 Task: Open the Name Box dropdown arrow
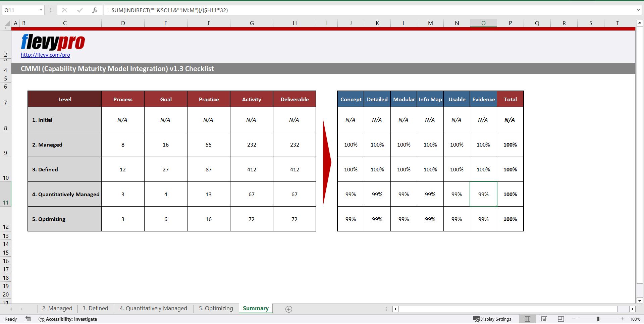tap(41, 10)
